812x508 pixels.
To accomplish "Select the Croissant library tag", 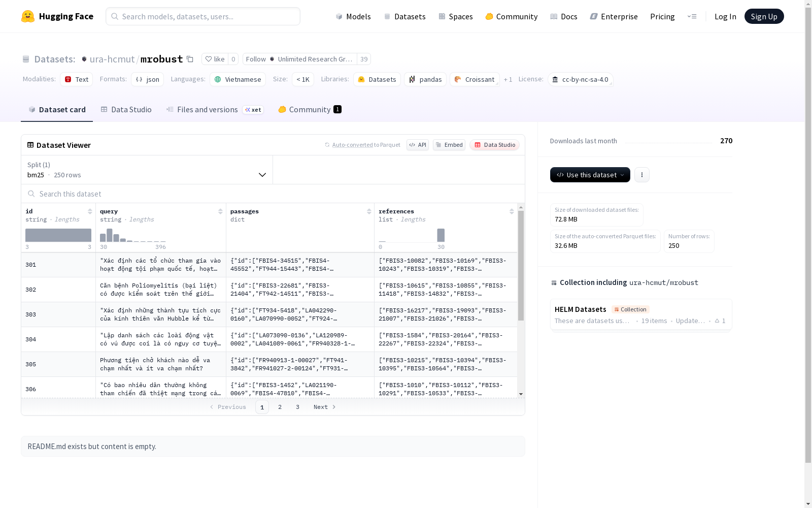I will click(x=475, y=79).
